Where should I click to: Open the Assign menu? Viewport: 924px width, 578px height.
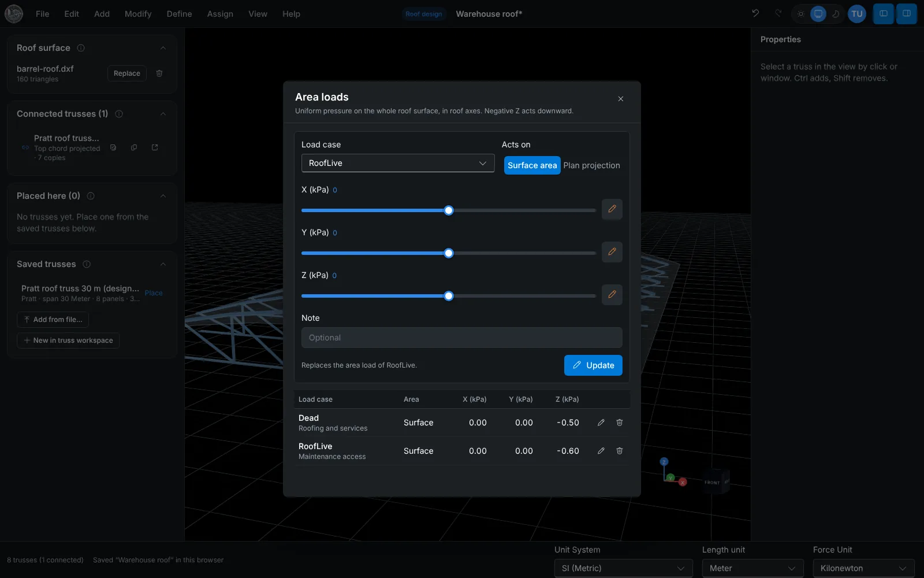[220, 14]
